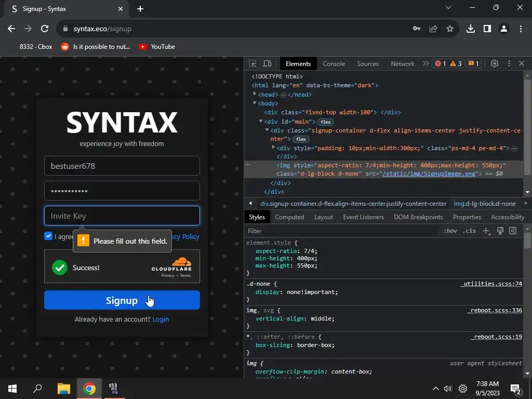Toggle Chrome side panel icon
The width and height of the screenshot is (532, 399).
coord(487,29)
